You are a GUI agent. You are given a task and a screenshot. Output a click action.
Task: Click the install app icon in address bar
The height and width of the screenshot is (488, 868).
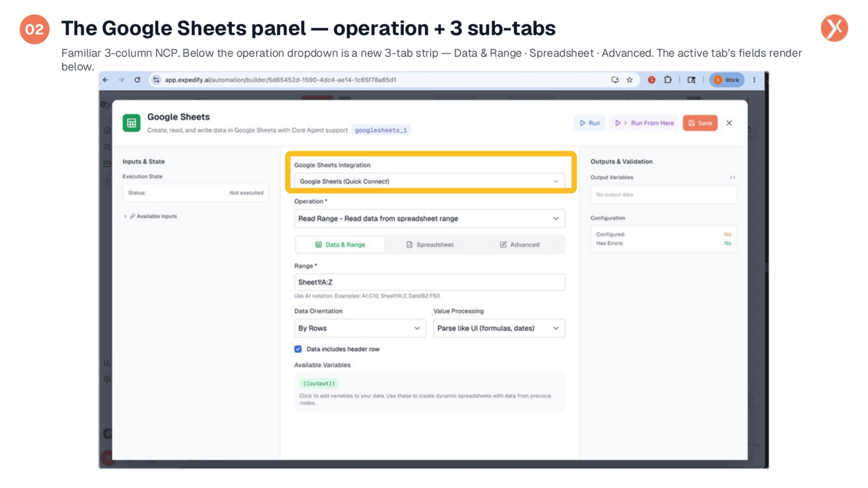pos(615,80)
